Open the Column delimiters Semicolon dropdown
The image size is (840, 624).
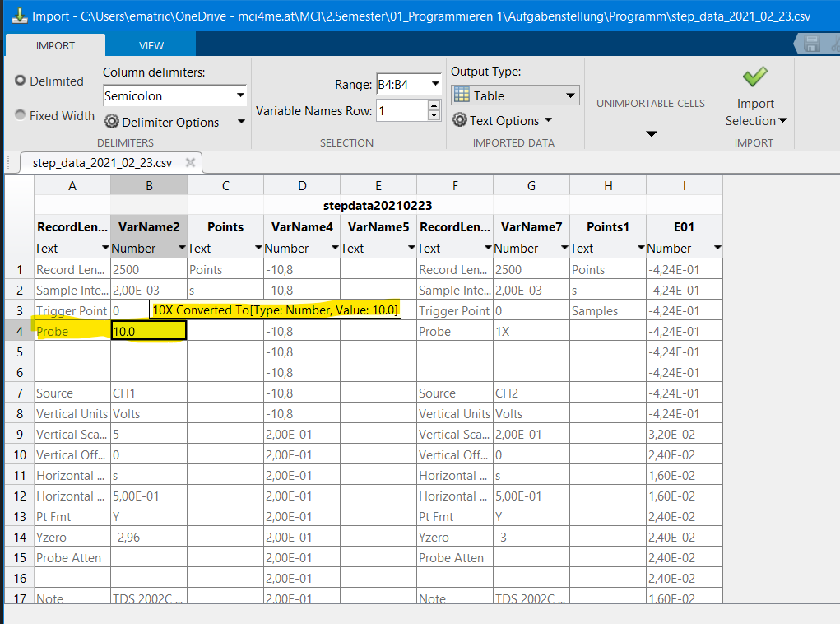tap(240, 95)
